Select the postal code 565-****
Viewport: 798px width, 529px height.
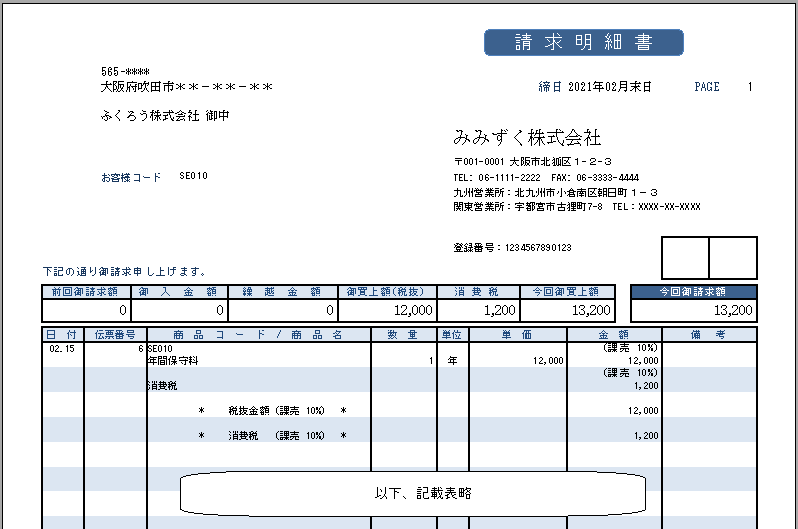tap(125, 72)
